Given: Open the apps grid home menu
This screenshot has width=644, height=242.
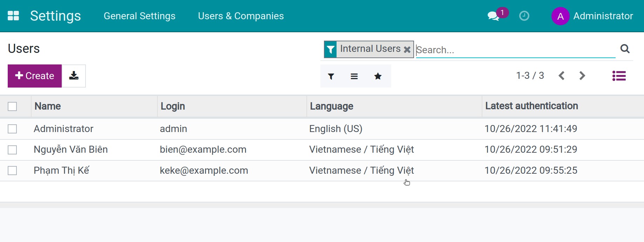Looking at the screenshot, I should [13, 16].
